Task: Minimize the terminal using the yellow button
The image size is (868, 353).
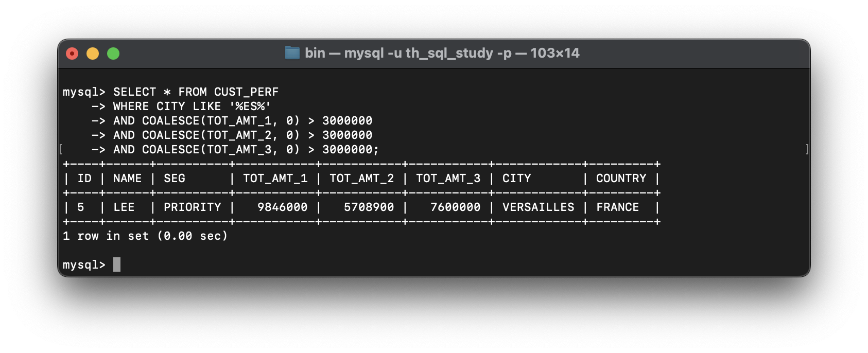Action: pyautogui.click(x=93, y=54)
